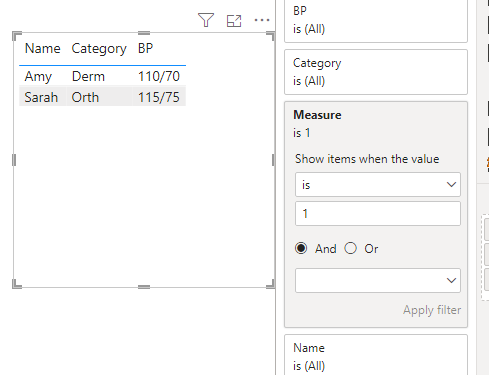Expand the Category filter card
489x375 pixels.
coord(376,72)
